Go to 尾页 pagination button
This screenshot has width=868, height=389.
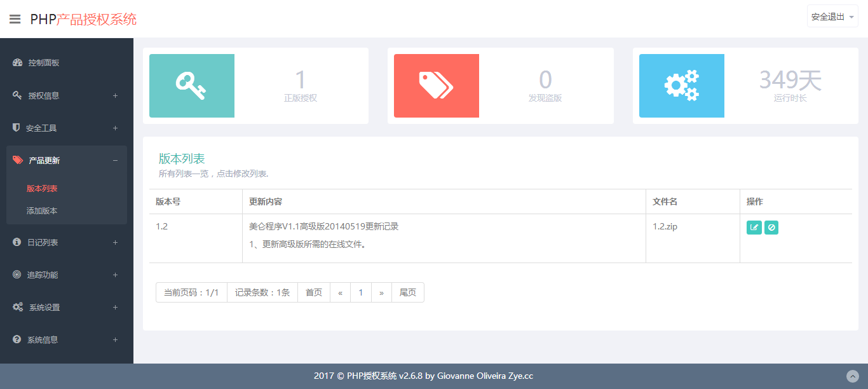408,292
